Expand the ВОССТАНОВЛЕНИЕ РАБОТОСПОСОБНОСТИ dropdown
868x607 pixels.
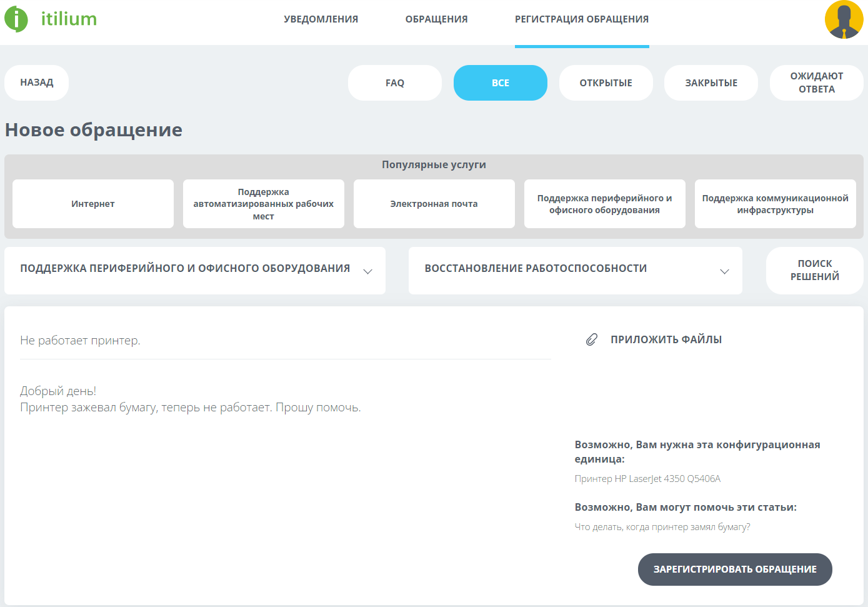(576, 271)
